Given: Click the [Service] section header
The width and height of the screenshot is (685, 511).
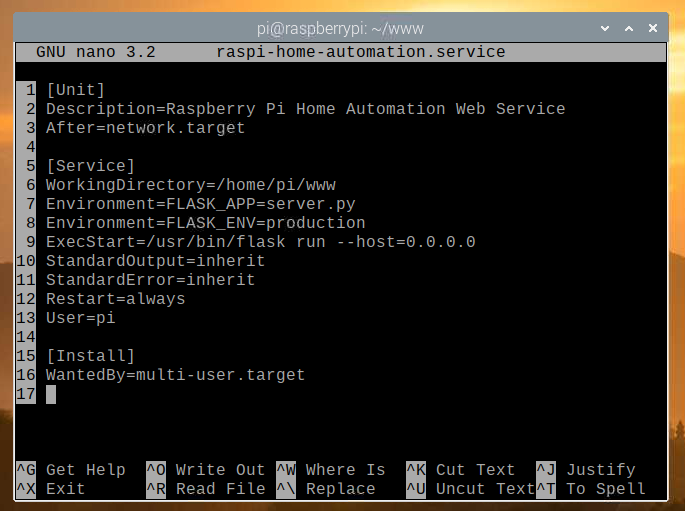Looking at the screenshot, I should click(90, 165).
